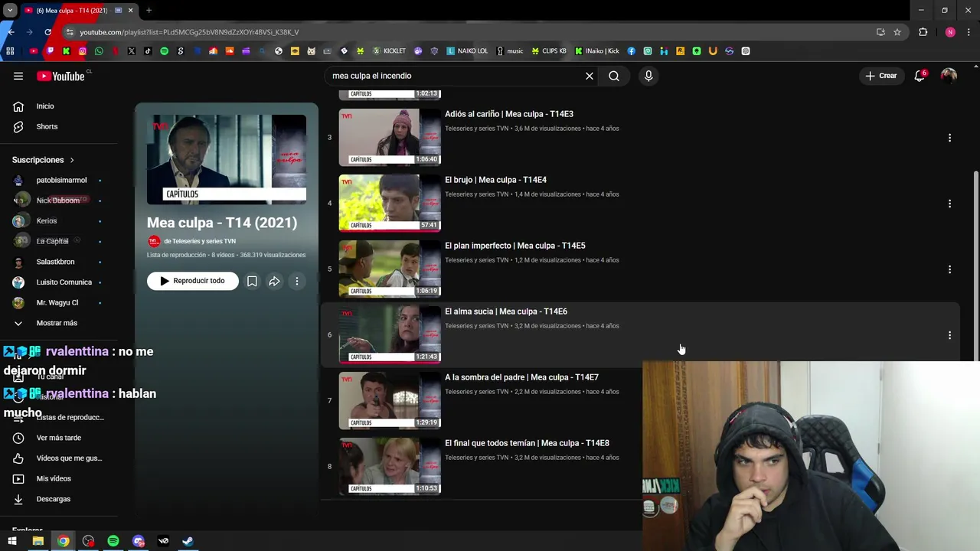Open the music bookmark
Screen dimensions: 980x551
click(510, 51)
